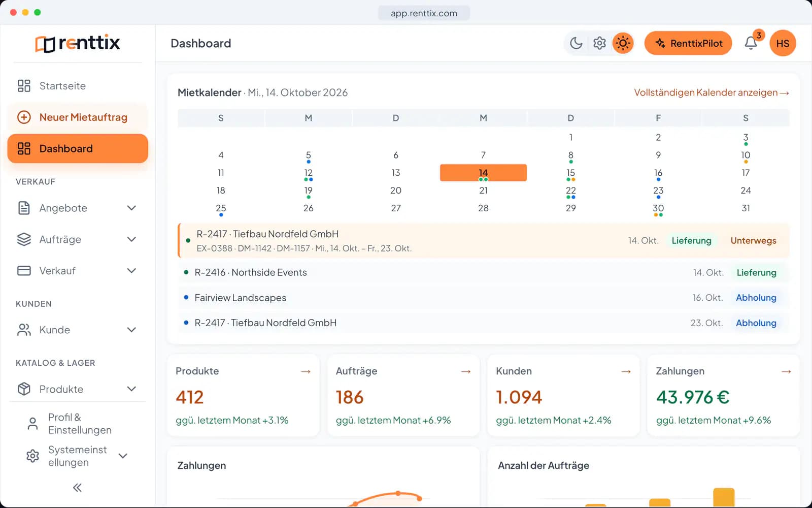Click the browser address bar app.renttix.com
The height and width of the screenshot is (508, 812).
(x=424, y=13)
